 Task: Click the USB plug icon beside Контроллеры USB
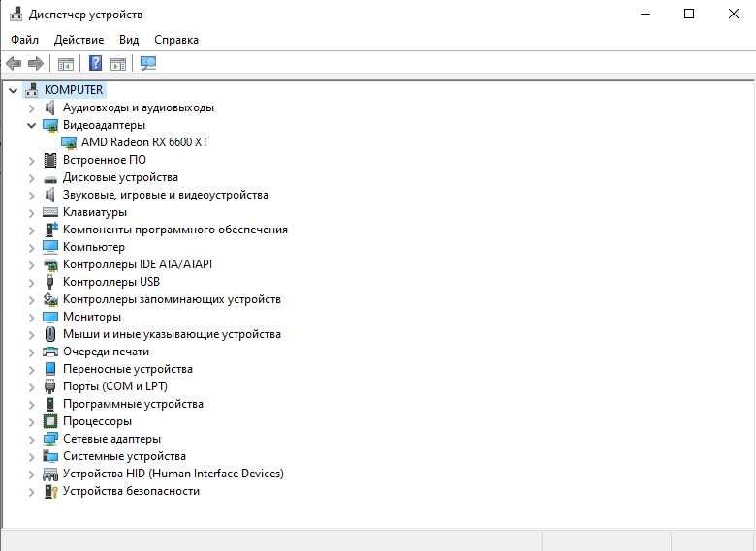[x=50, y=282]
